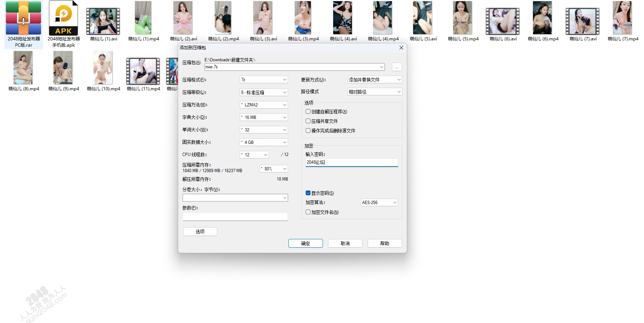The width and height of the screenshot is (644, 323).
Task: Click the 输入密码 text field
Action: 352,162
